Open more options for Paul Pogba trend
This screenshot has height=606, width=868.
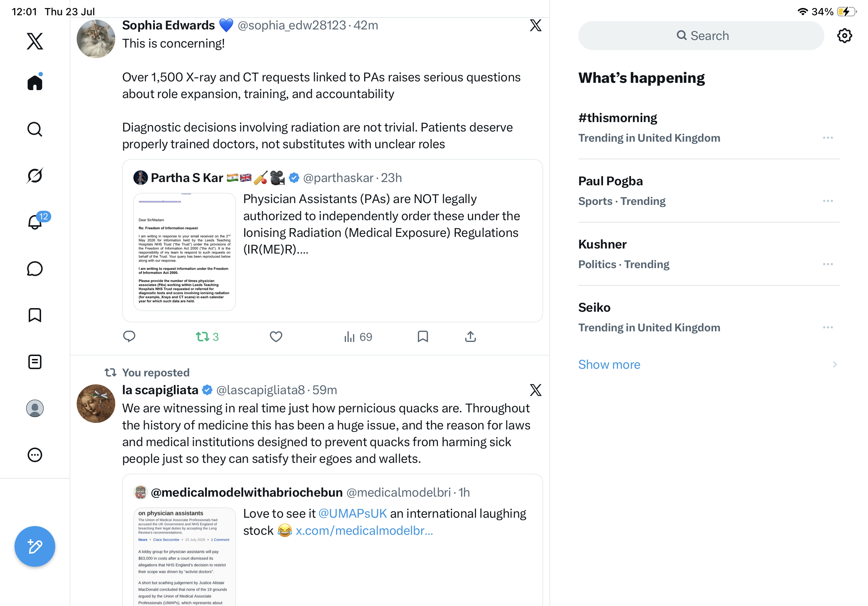coord(828,201)
